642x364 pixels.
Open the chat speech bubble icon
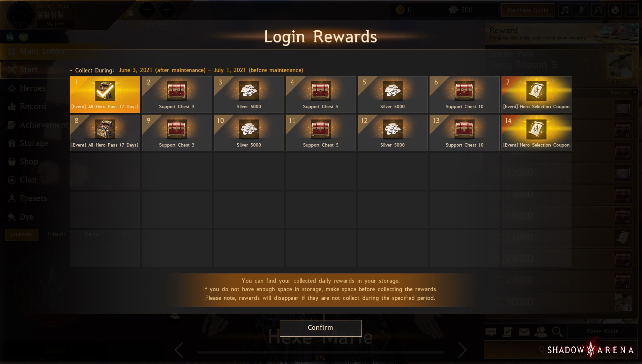[491, 332]
